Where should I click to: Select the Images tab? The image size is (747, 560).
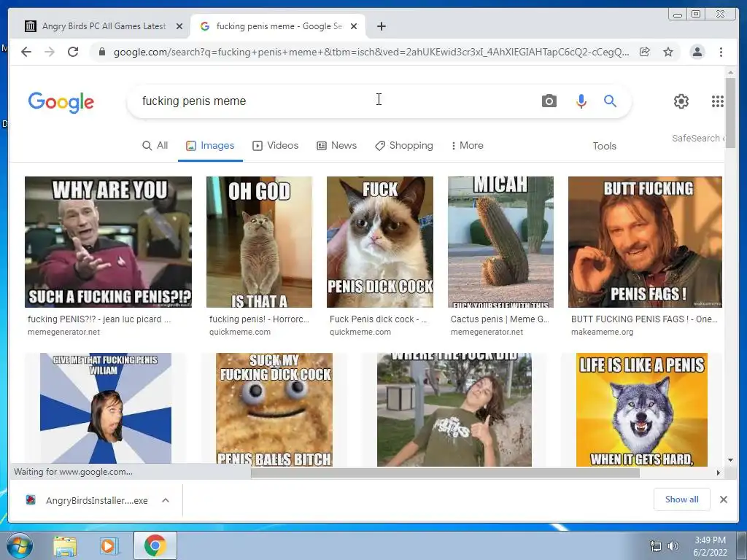[x=210, y=146]
